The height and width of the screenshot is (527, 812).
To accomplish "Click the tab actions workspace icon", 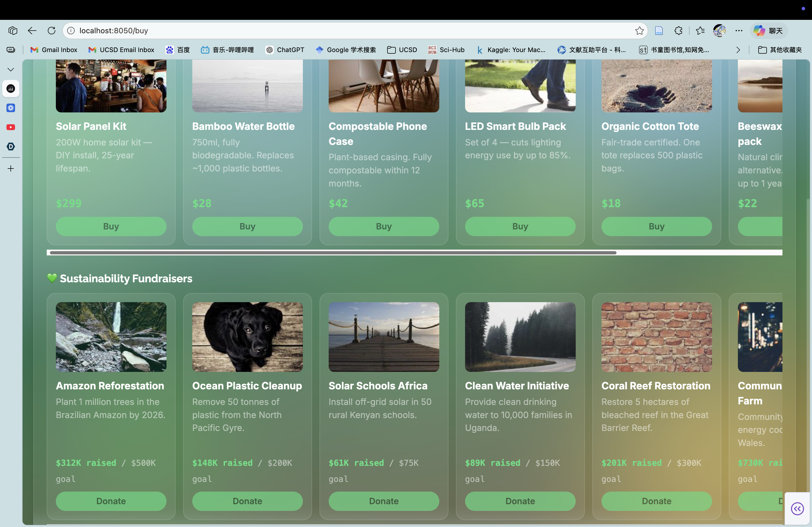I will pos(13,31).
